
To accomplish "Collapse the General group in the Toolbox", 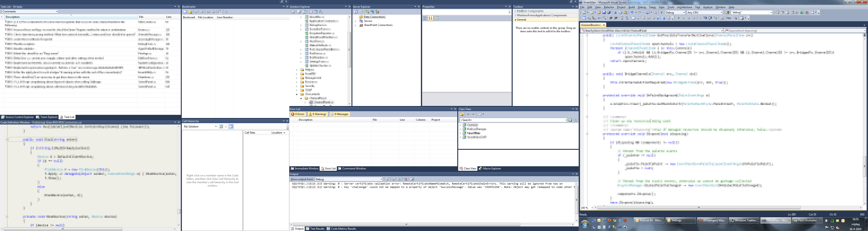I will (x=516, y=20).
